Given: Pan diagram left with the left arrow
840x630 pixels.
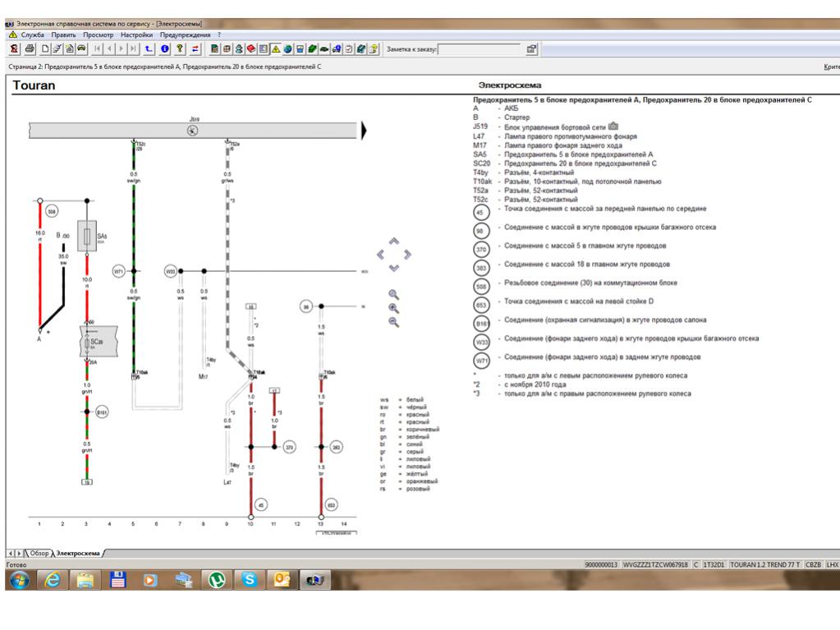Looking at the screenshot, I should tap(380, 255).
